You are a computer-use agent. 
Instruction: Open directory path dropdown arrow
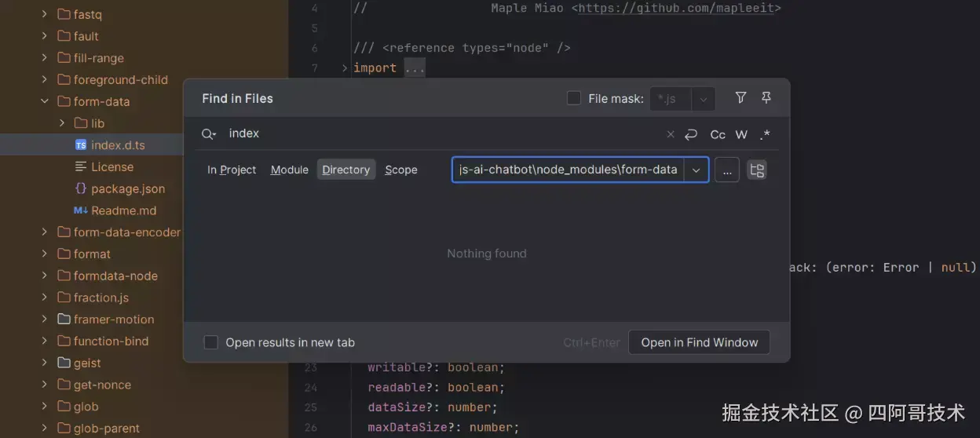[x=696, y=170]
